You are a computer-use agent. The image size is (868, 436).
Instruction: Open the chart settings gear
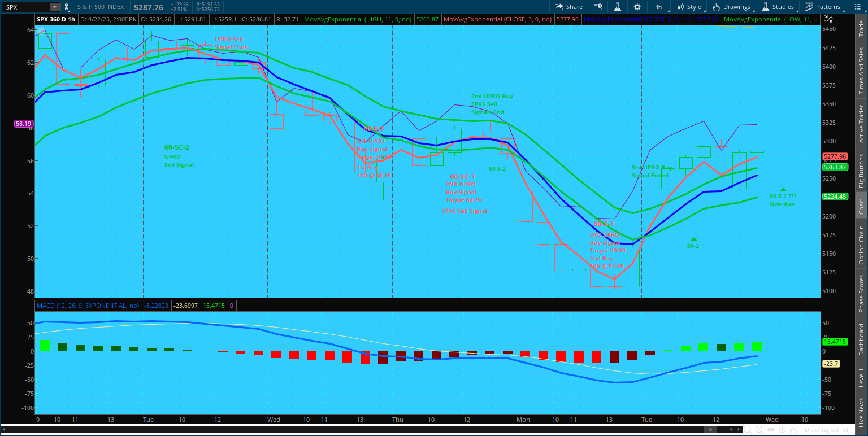click(x=637, y=7)
